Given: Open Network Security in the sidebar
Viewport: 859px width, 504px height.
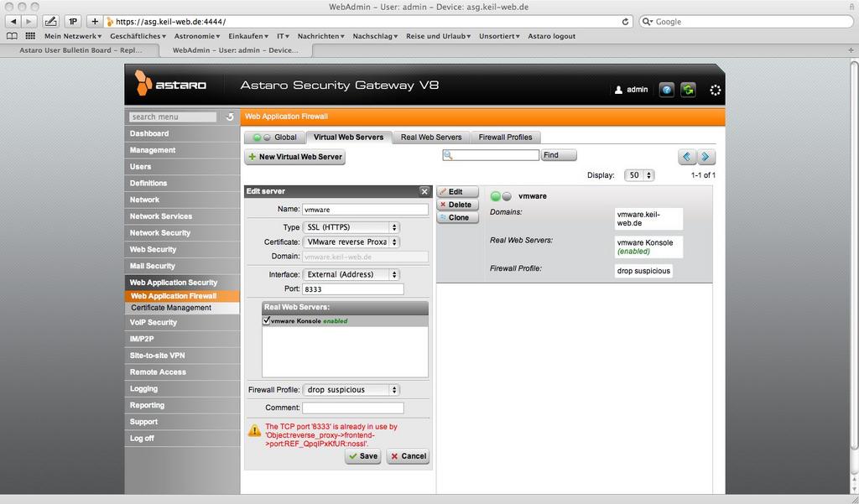Looking at the screenshot, I should pos(159,233).
